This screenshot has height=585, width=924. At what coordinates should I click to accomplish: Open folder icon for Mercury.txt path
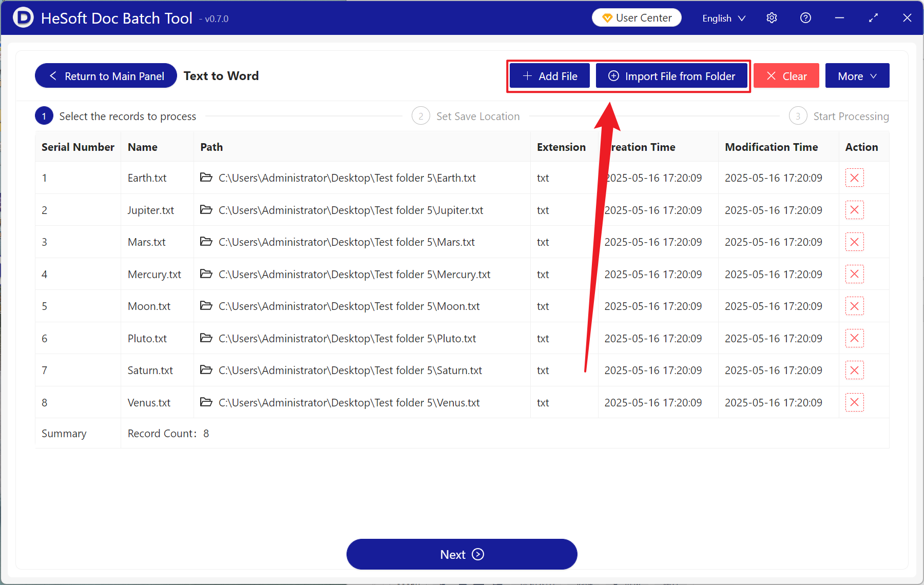point(206,274)
